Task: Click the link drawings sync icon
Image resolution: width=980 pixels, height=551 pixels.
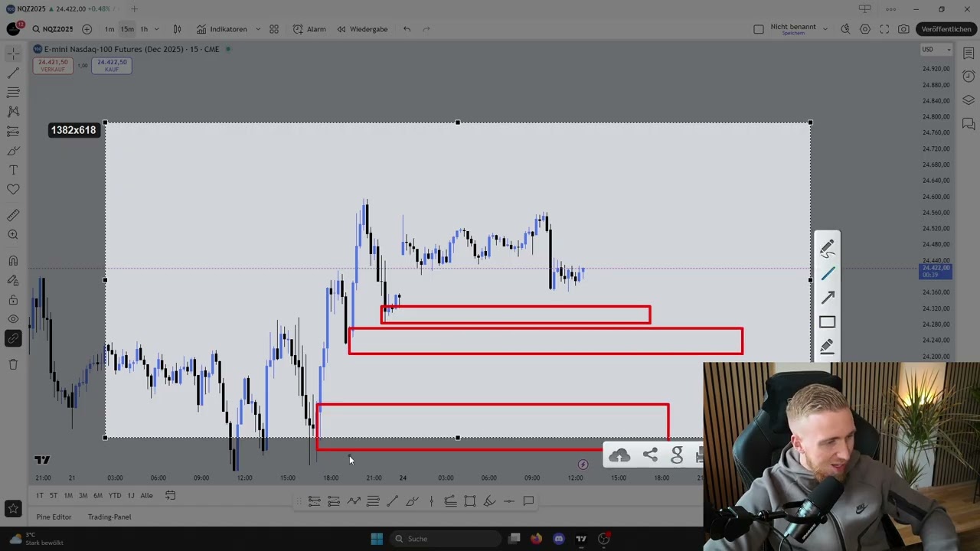Action: 13,338
